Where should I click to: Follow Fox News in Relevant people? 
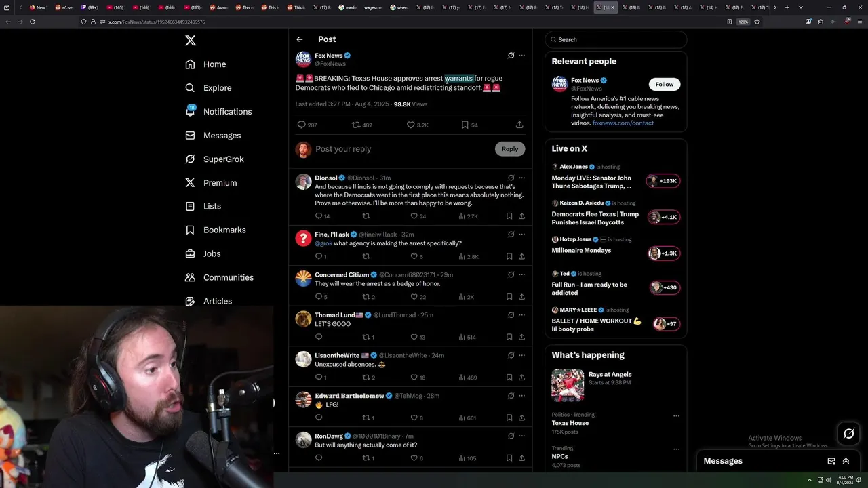click(x=665, y=85)
